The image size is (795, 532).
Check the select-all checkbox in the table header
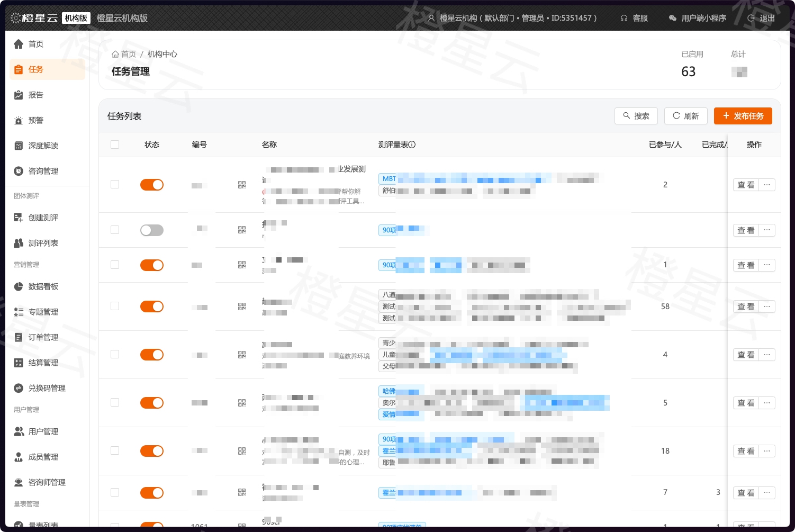(x=115, y=144)
